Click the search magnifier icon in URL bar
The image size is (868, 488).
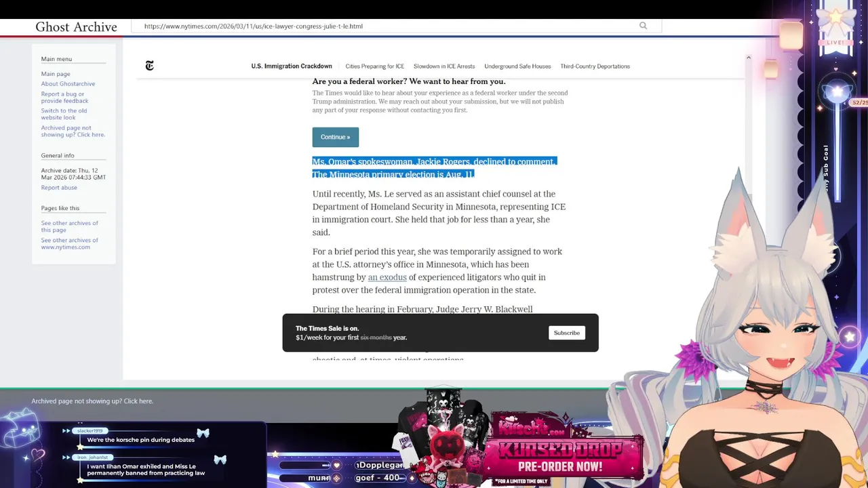[x=643, y=26]
